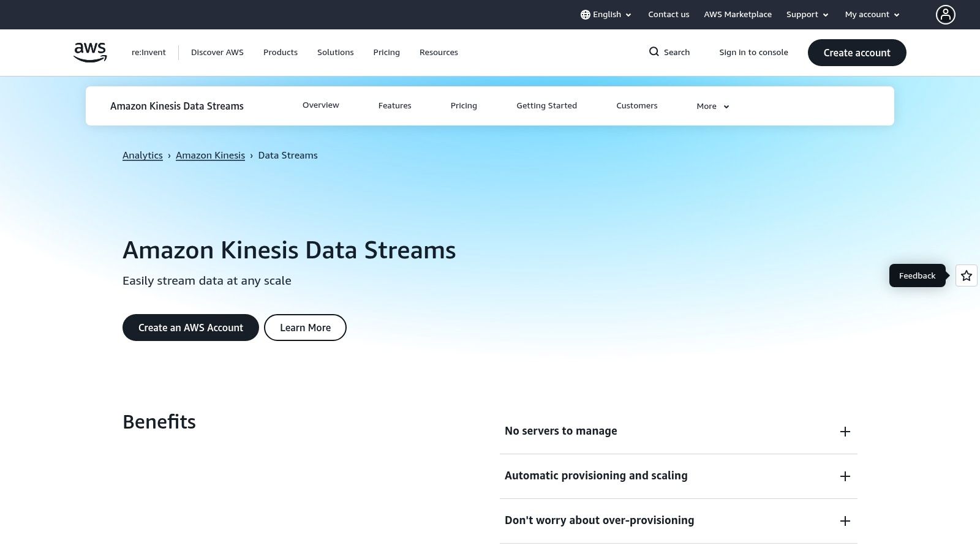Viewport: 980px width, 551px height.
Task: Click the AWS logo
Action: (89, 52)
